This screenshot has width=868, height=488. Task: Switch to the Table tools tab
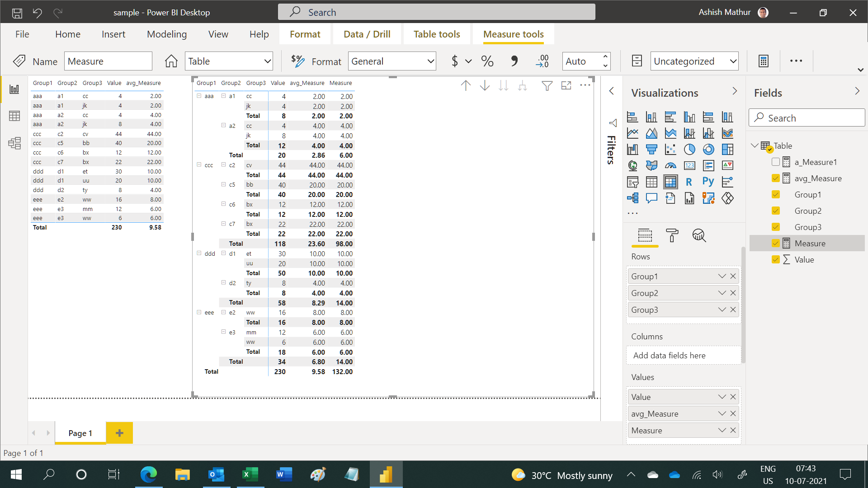(x=437, y=34)
